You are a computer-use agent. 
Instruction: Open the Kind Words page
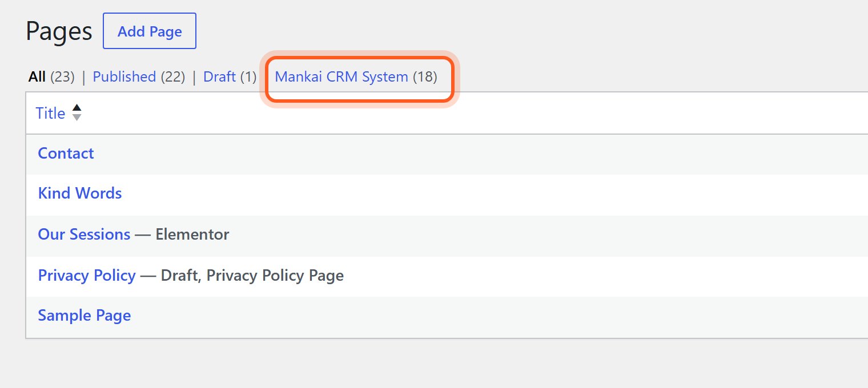(x=80, y=193)
